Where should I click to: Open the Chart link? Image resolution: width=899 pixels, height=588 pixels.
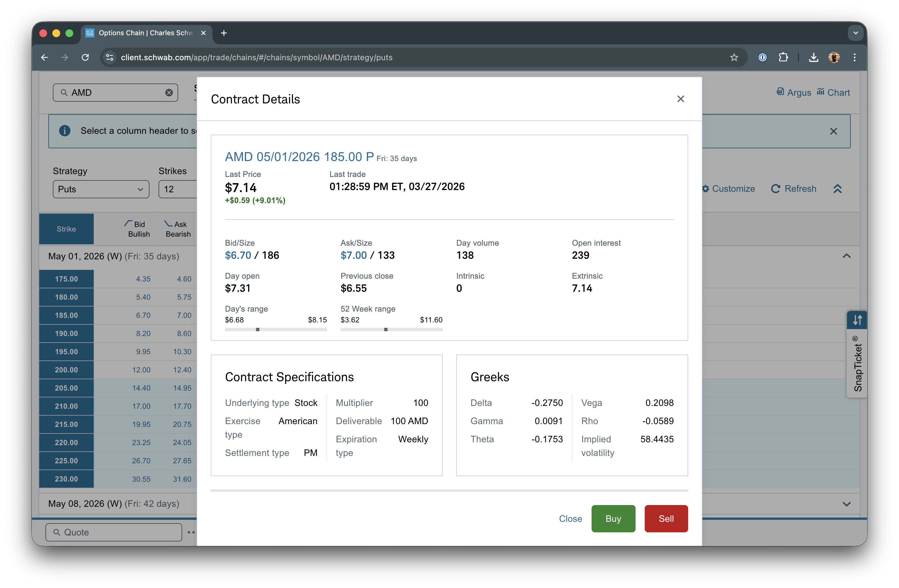(x=833, y=93)
